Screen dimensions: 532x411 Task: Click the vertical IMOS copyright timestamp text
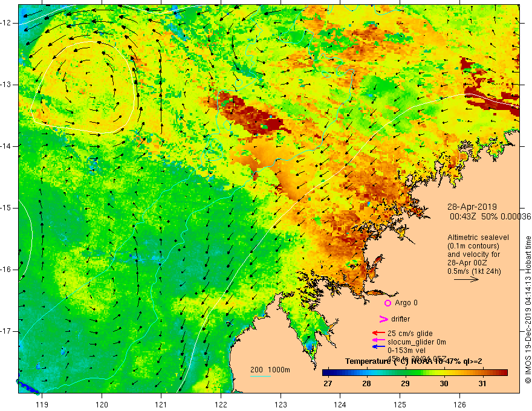(x=528, y=310)
